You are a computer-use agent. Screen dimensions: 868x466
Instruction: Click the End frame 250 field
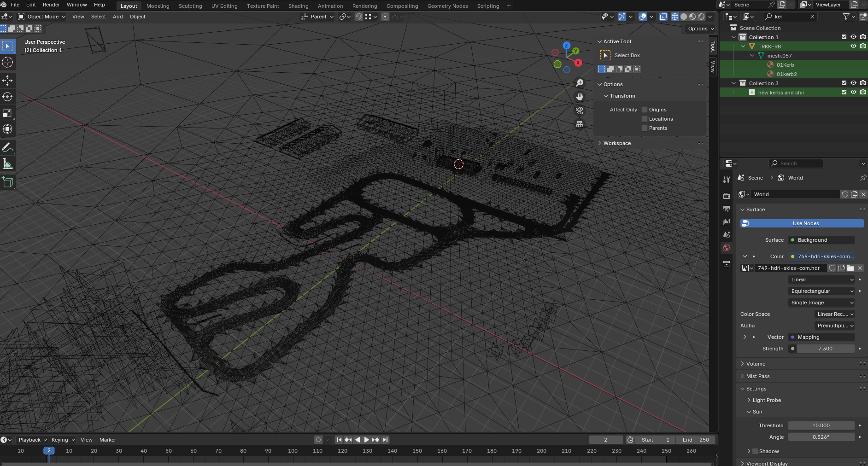click(x=696, y=440)
